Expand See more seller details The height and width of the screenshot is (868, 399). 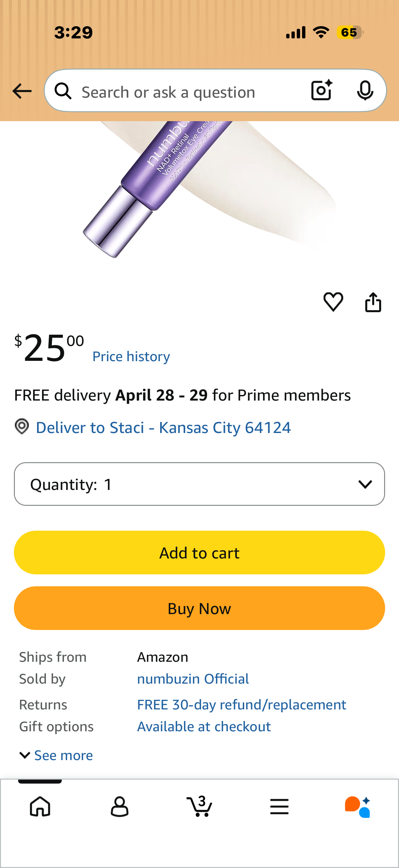click(x=56, y=755)
